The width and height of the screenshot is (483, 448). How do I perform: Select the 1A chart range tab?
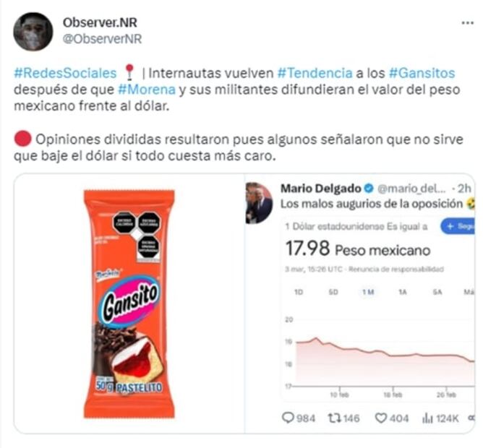[403, 292]
